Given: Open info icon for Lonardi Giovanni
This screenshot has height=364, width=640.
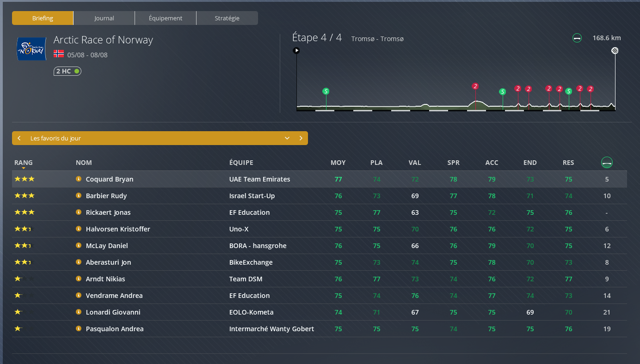Looking at the screenshot, I should [79, 312].
